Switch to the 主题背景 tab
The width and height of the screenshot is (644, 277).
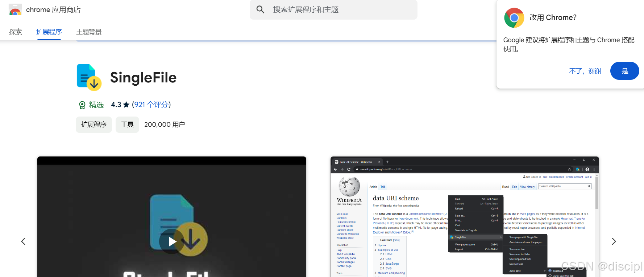89,32
